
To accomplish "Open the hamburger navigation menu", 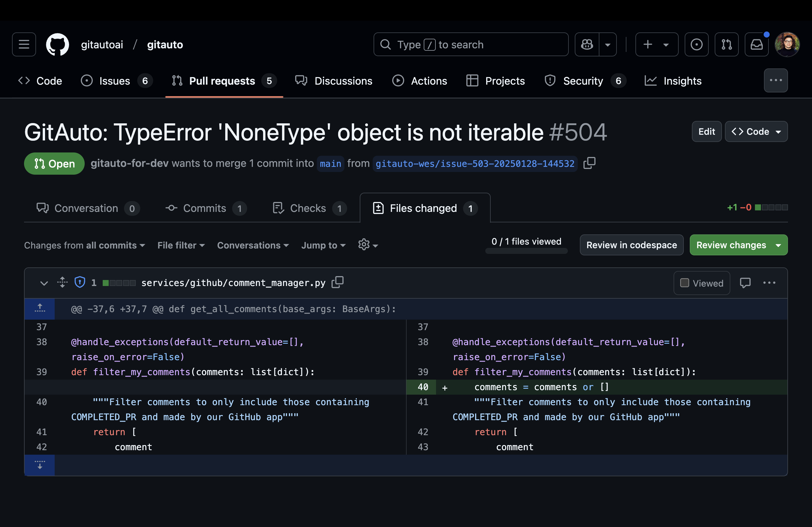I will click(24, 44).
